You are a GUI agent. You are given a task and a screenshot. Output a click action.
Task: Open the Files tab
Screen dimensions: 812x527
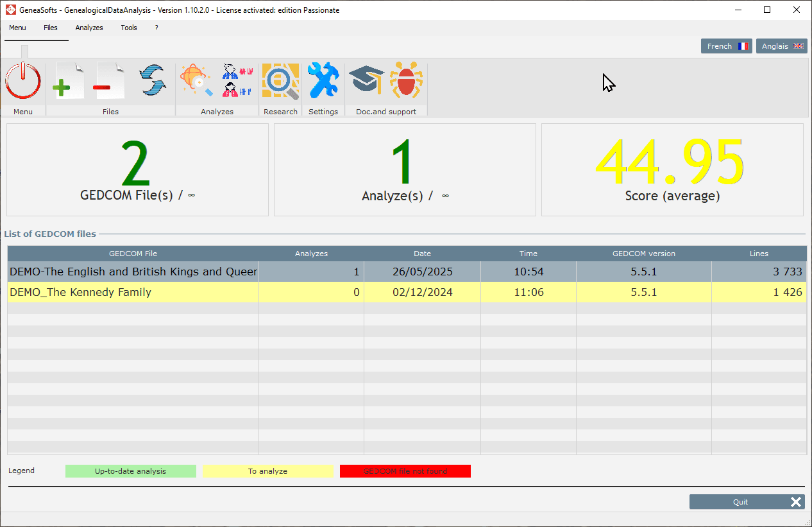pyautogui.click(x=51, y=28)
